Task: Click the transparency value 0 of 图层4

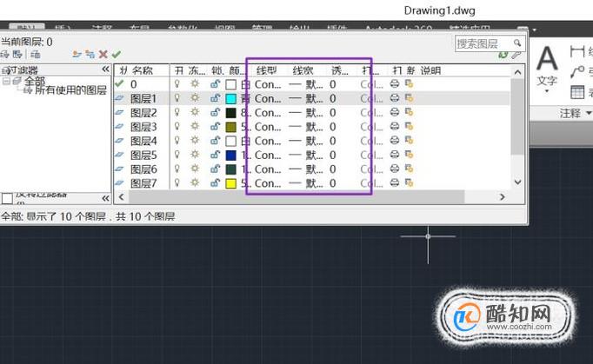Action: [332, 141]
